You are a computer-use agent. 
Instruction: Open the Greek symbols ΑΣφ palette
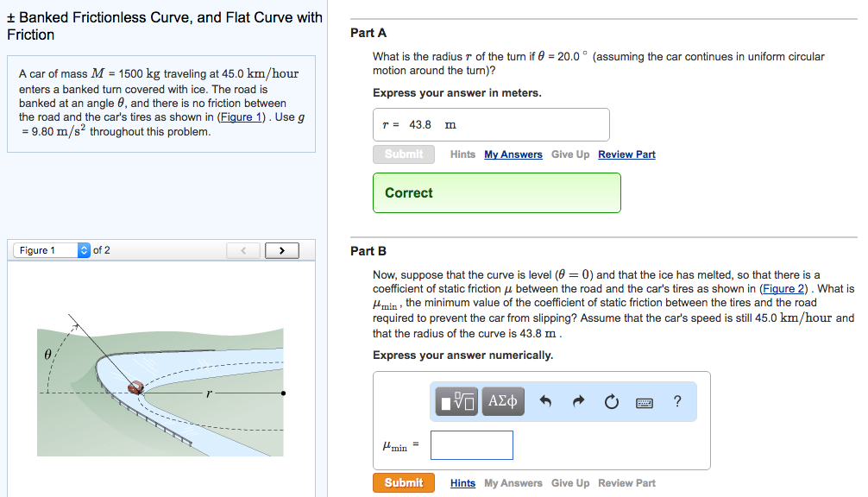pyautogui.click(x=502, y=400)
